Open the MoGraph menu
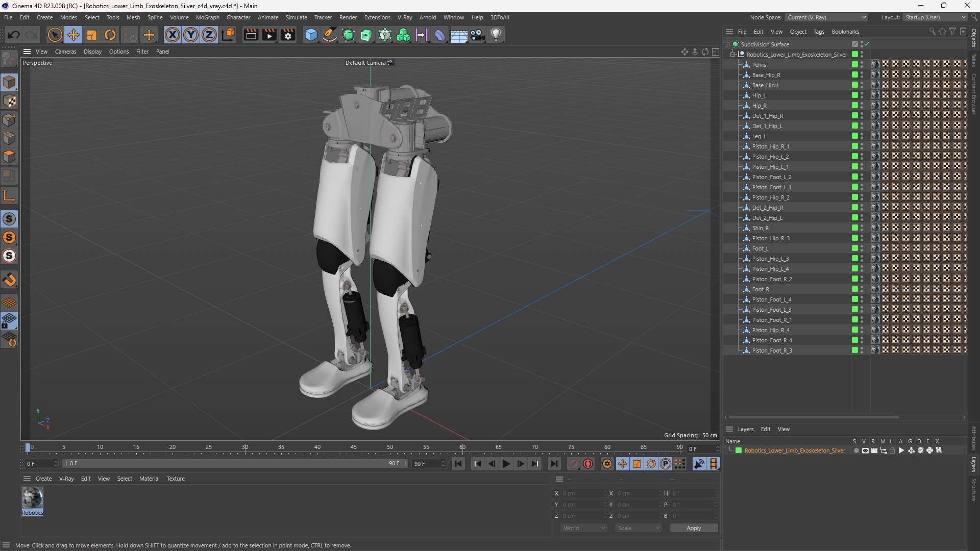This screenshot has width=980, height=551. click(207, 17)
